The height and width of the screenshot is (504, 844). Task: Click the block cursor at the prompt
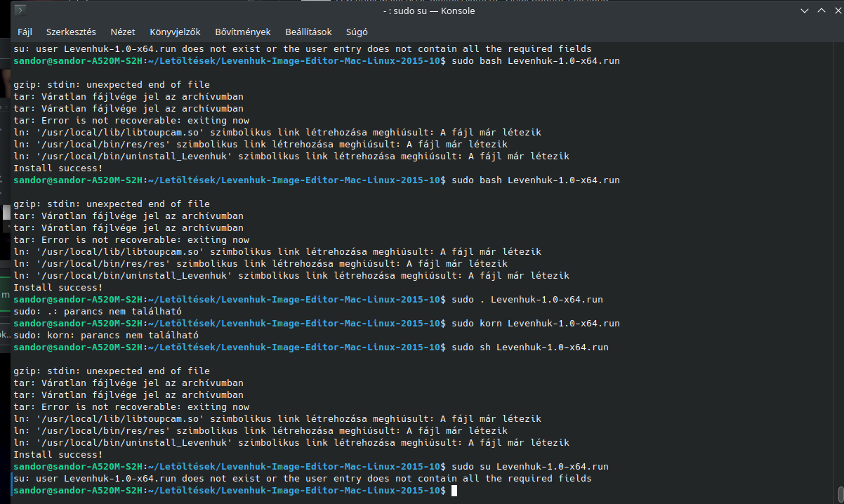coord(454,491)
